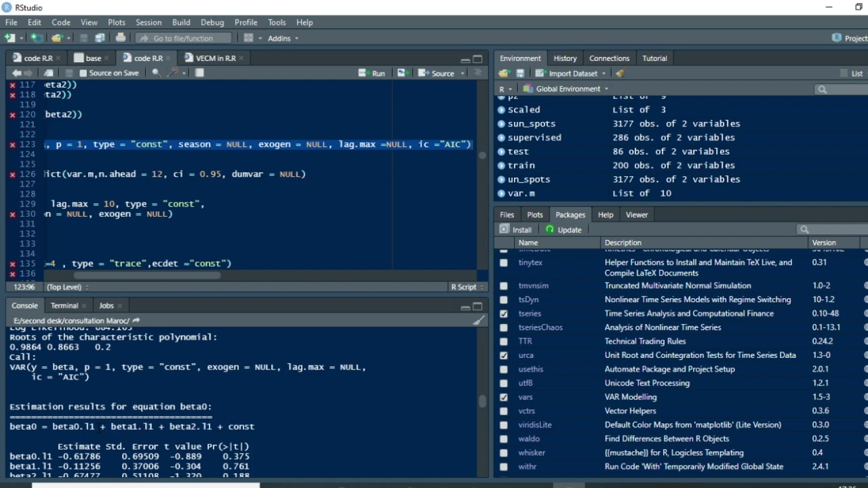868x488 pixels.
Task: Click the workspace panes grid icon
Action: click(x=248, y=38)
